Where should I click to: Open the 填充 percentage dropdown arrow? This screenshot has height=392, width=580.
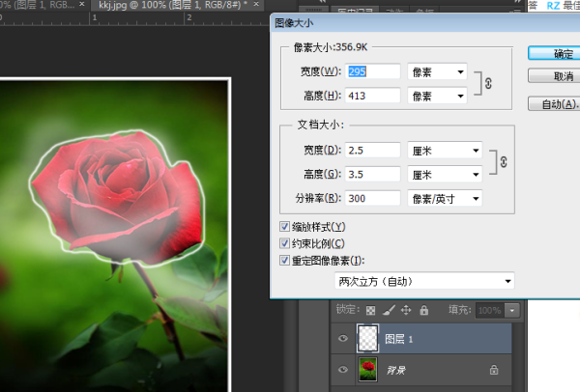pos(512,310)
